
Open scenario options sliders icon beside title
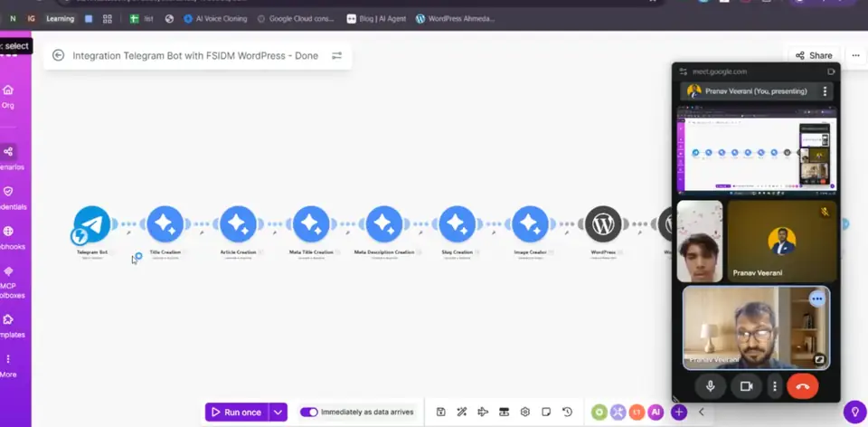click(336, 55)
